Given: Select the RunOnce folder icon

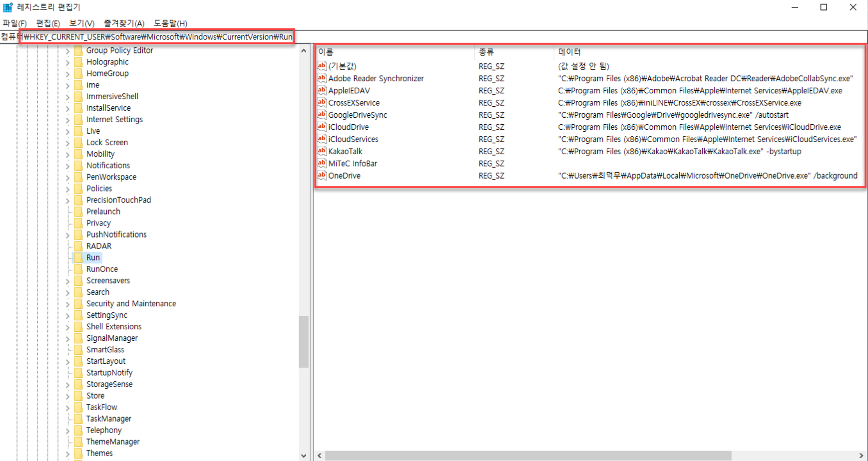Looking at the screenshot, I should click(x=78, y=269).
